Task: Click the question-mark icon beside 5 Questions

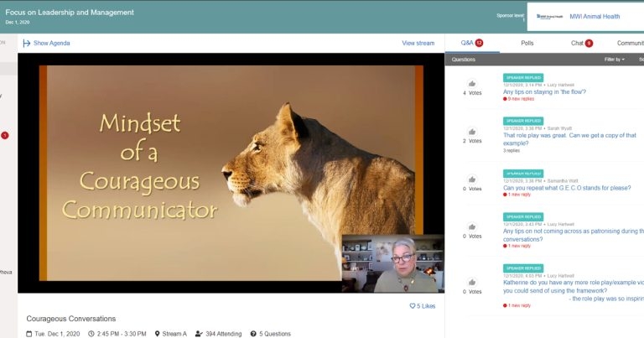Action: click(x=253, y=334)
